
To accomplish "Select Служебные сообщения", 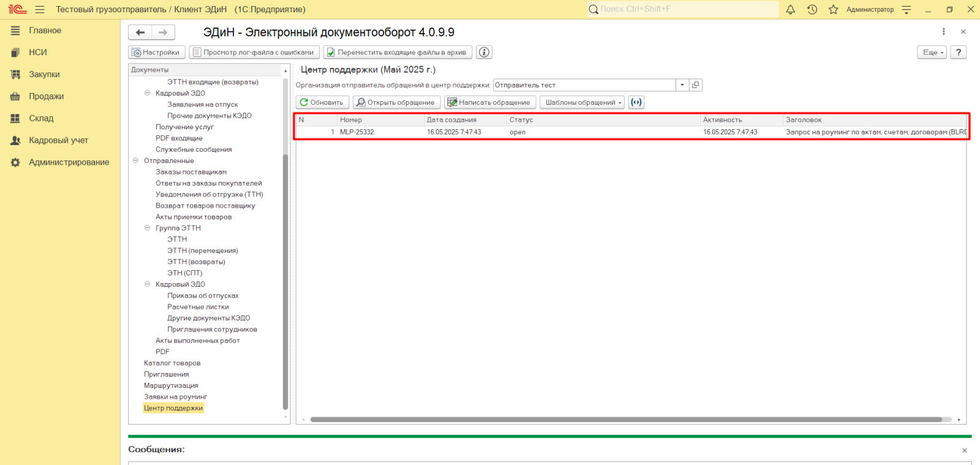I will coord(194,149).
